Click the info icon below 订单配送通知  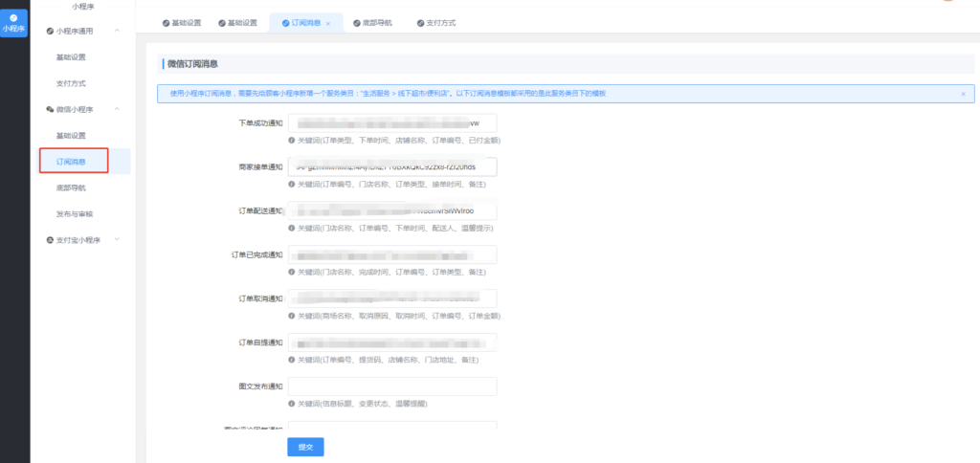(x=291, y=228)
